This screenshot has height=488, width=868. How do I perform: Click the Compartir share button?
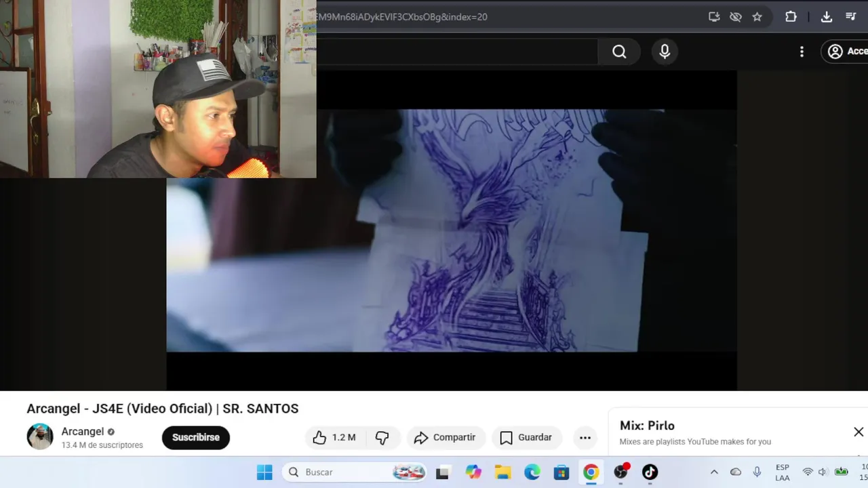click(x=445, y=438)
